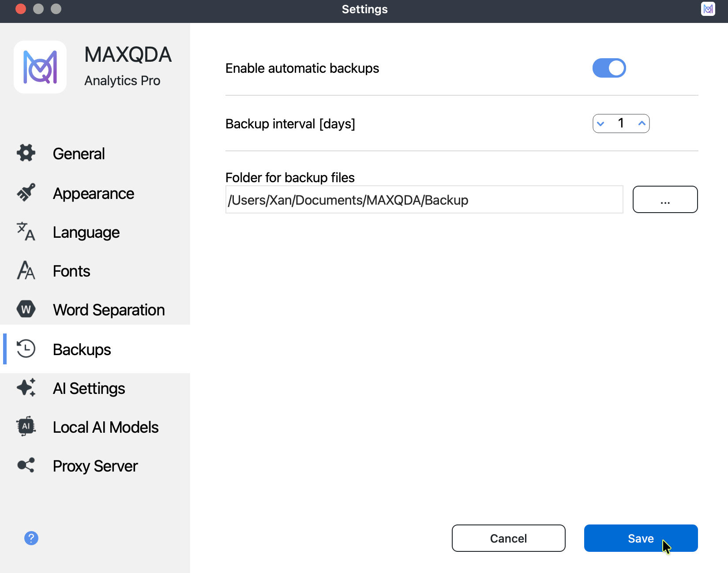Click the MAXQDA icon in the title bar
Screen dimensions: 728x573
click(x=708, y=9)
